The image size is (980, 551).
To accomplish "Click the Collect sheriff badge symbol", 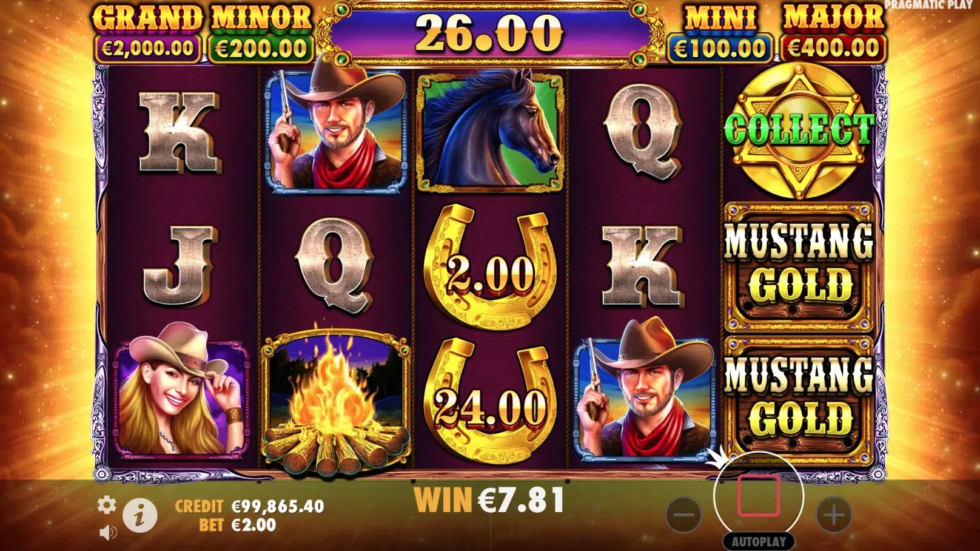I will click(x=799, y=131).
